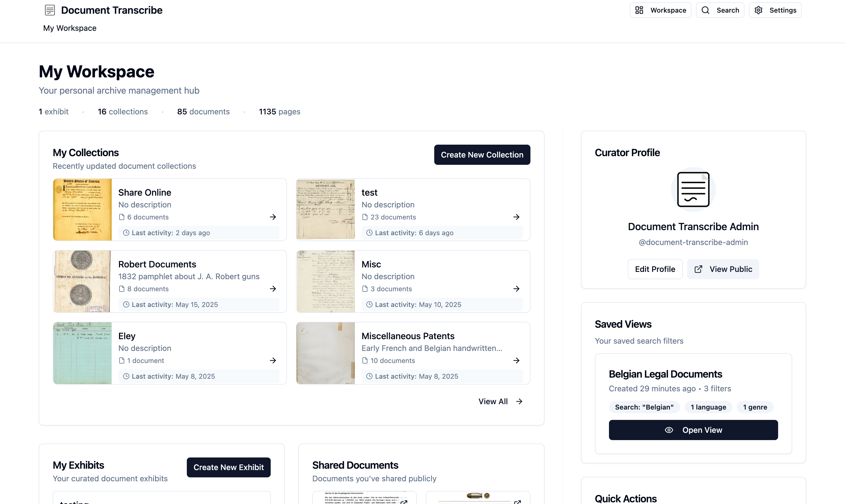The width and height of the screenshot is (846, 504).
Task: Click document icon beside 3 documents
Action: (365, 289)
